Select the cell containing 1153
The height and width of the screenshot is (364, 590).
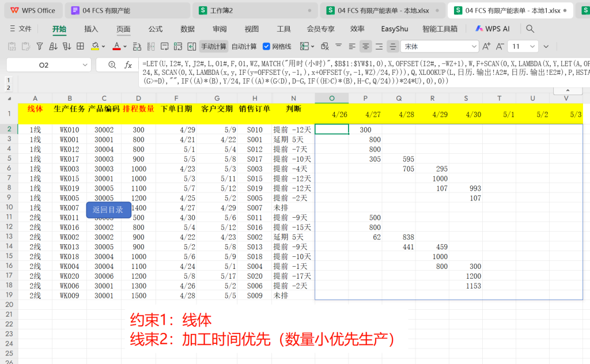[x=466, y=286]
